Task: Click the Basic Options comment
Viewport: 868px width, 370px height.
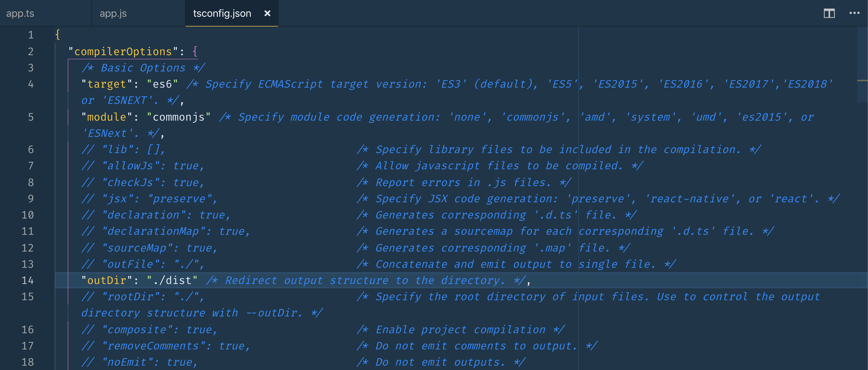Action: 143,68
